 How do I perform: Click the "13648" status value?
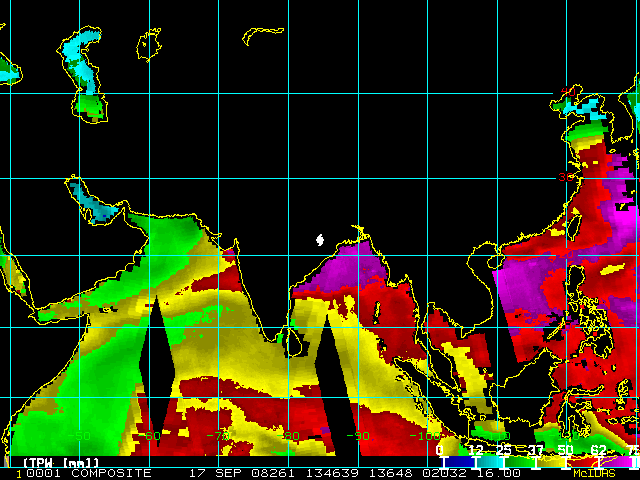(x=391, y=473)
